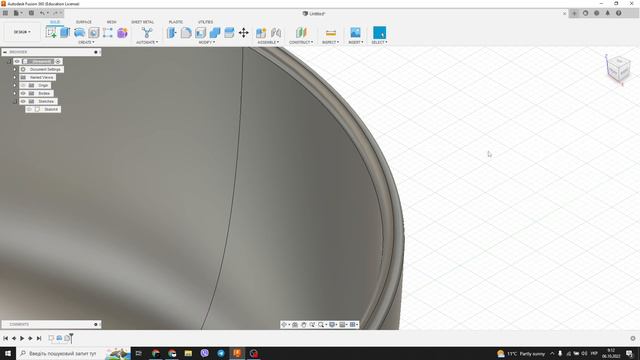Click the ViewCube in the corner
Image resolution: width=640 pixels, height=360 pixels.
[x=618, y=69]
